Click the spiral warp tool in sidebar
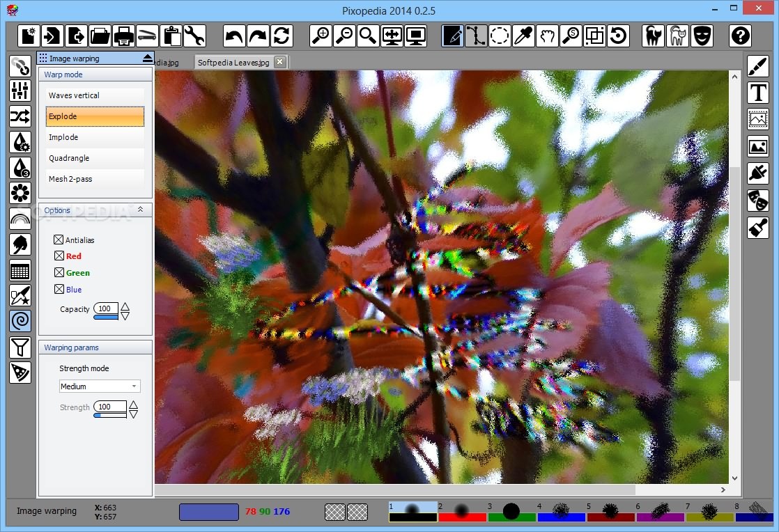 click(20, 320)
